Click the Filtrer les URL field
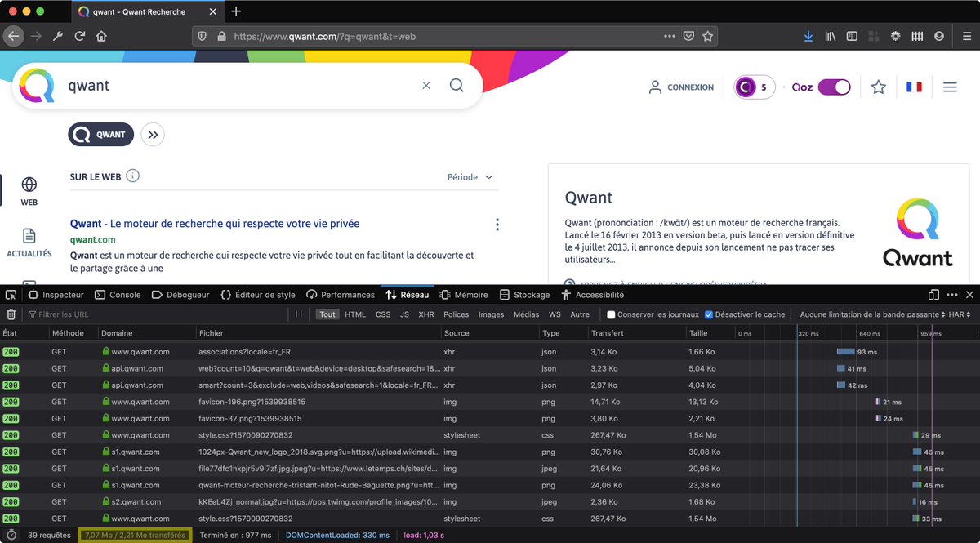Image resolution: width=980 pixels, height=543 pixels. point(155,314)
